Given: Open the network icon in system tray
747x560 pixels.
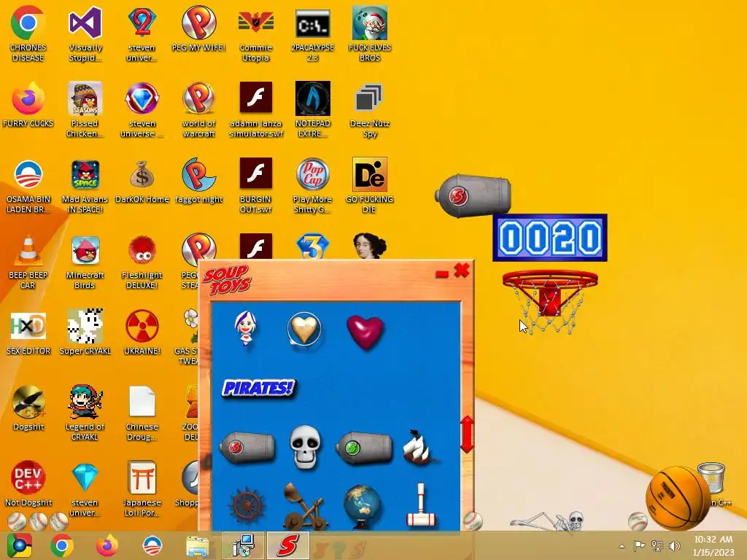Looking at the screenshot, I should coord(657,546).
